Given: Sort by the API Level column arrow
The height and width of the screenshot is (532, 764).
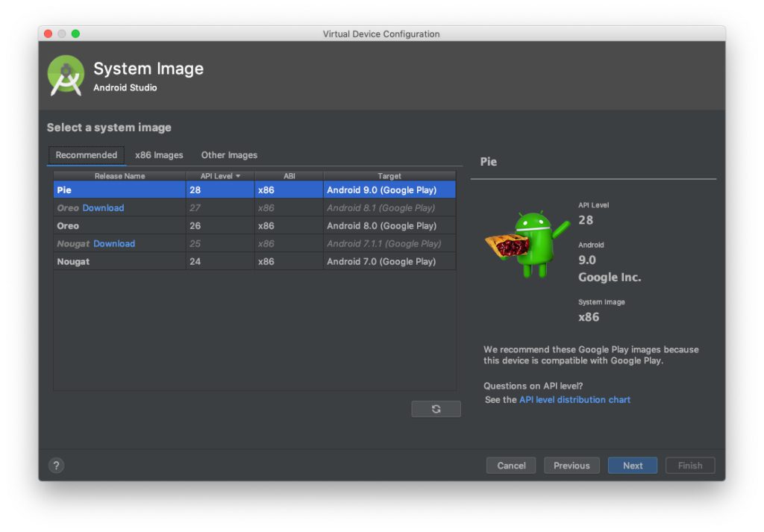Looking at the screenshot, I should pyautogui.click(x=238, y=176).
